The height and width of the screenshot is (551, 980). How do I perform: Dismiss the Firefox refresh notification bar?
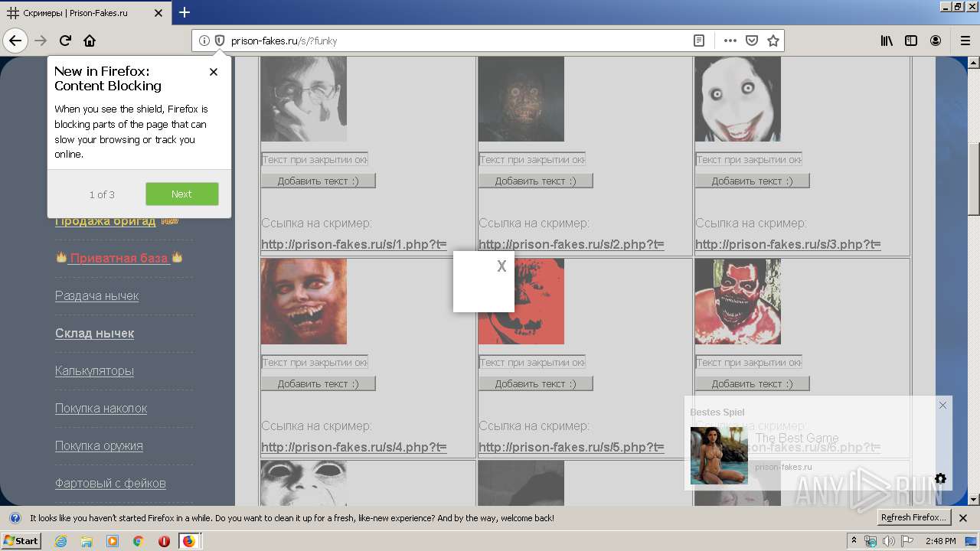tap(964, 518)
